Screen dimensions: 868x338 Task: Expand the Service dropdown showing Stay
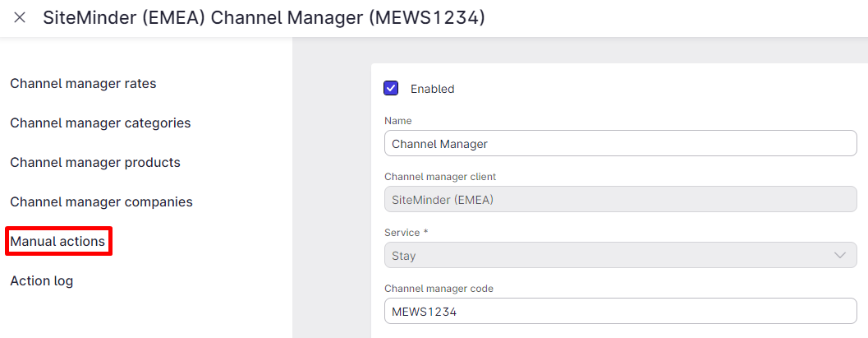point(621,256)
